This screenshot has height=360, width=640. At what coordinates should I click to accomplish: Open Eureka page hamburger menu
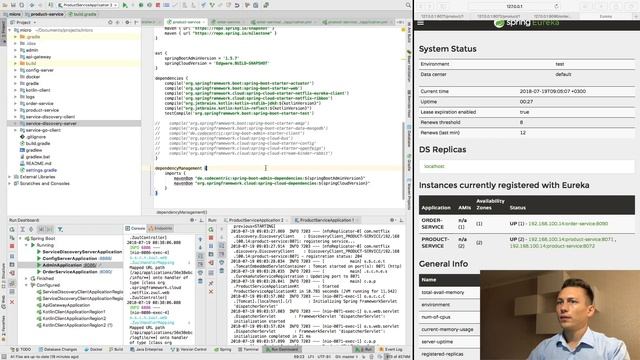click(x=420, y=23)
